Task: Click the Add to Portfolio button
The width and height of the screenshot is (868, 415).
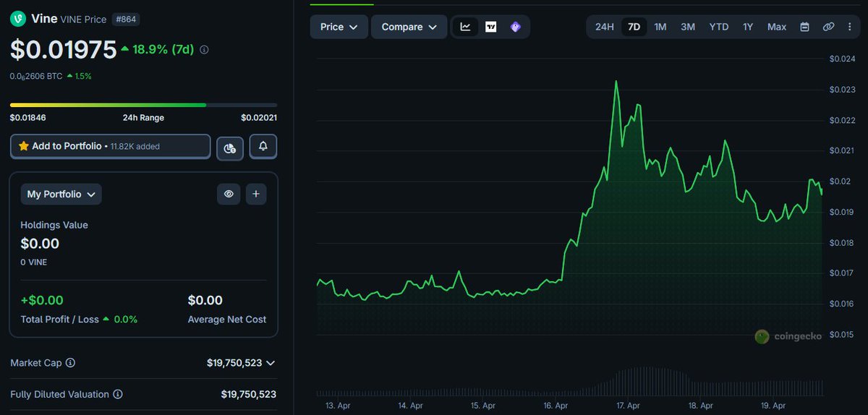Action: [110, 146]
